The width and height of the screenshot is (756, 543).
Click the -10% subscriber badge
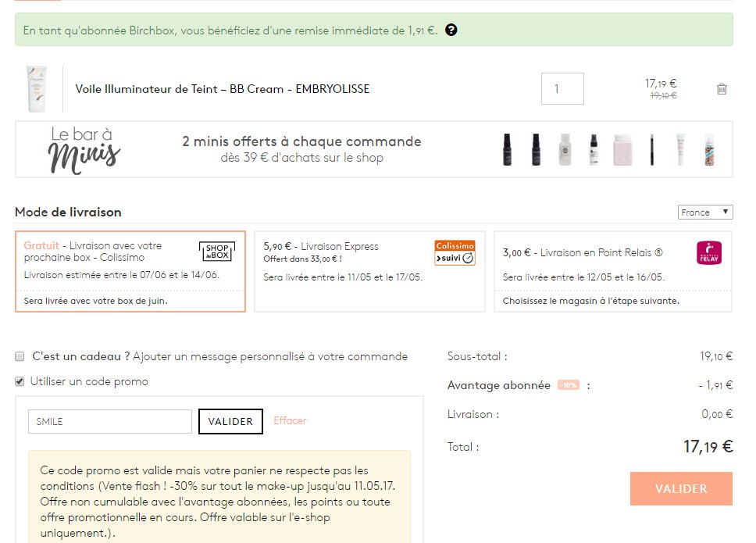569,385
